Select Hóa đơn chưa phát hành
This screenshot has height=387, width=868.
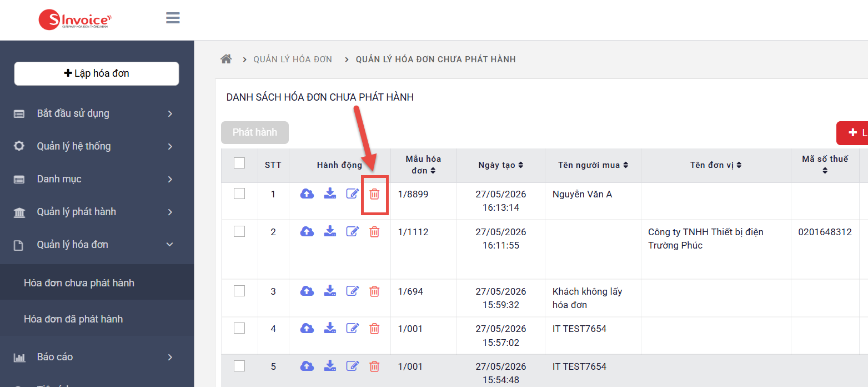click(97, 282)
